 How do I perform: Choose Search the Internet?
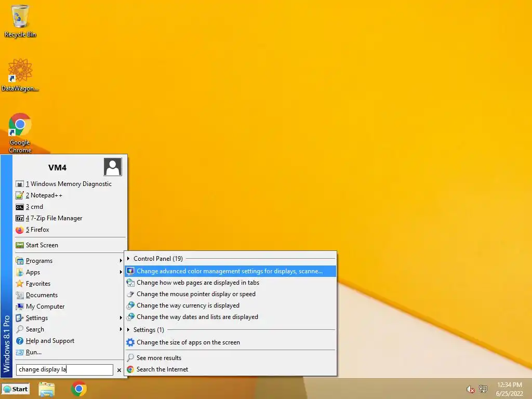coord(231,369)
